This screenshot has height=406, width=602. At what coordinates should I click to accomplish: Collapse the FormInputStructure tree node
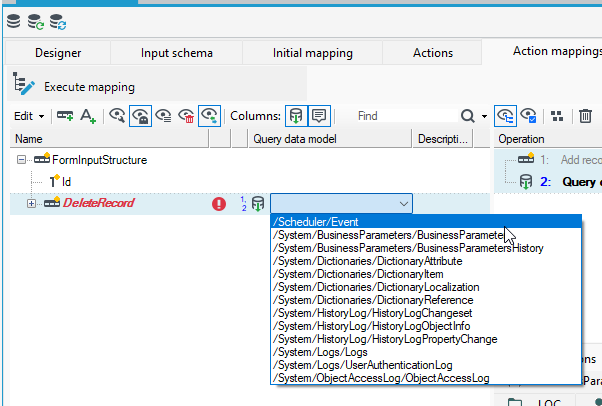(21, 160)
